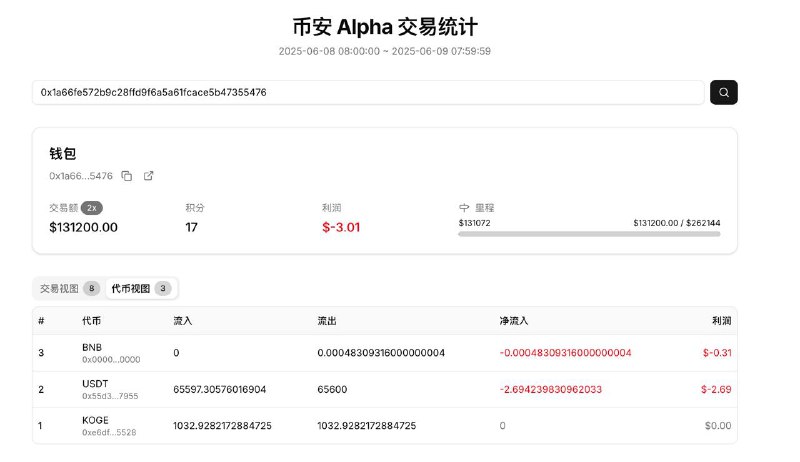800x462 pixels.
Task: Switch to the 交易视图 tab
Action: (58, 288)
